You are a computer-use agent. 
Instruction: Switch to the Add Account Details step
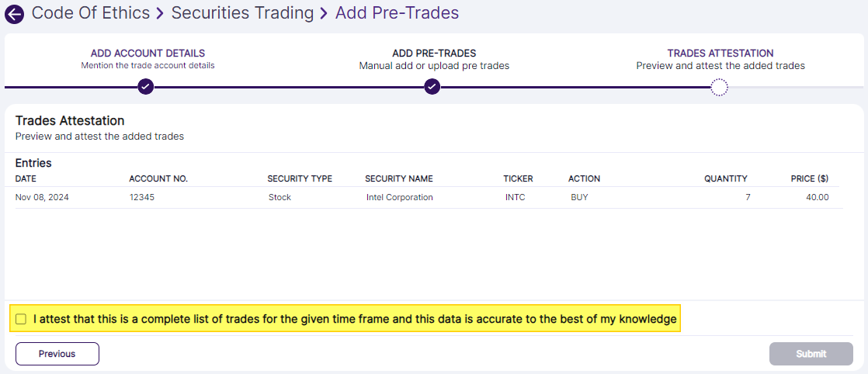coord(148,54)
